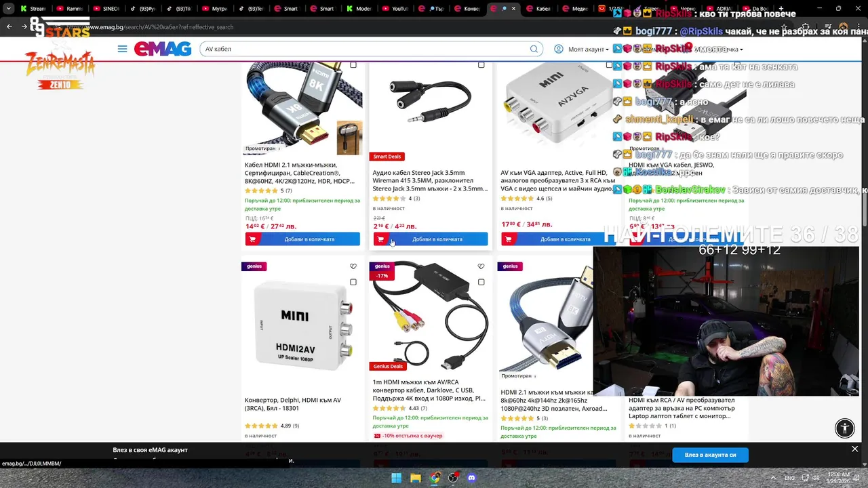Viewport: 868px width, 488px height.
Task: Click Промотиран info on Кабел HDMI 2.1
Action: click(x=262, y=148)
